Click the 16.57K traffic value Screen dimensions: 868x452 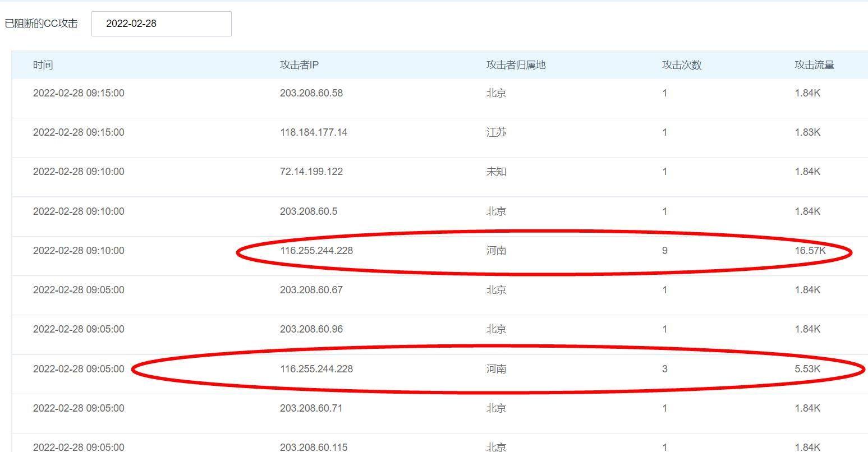[810, 251]
